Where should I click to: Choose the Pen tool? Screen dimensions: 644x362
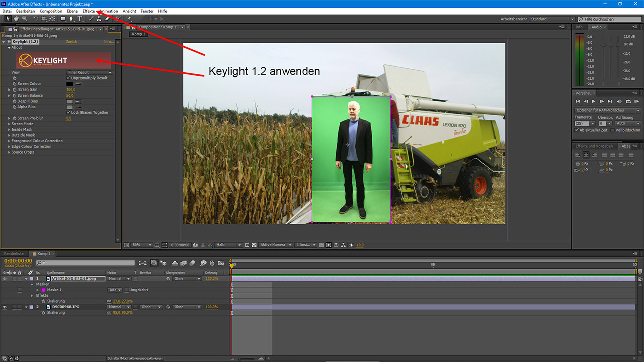click(71, 19)
